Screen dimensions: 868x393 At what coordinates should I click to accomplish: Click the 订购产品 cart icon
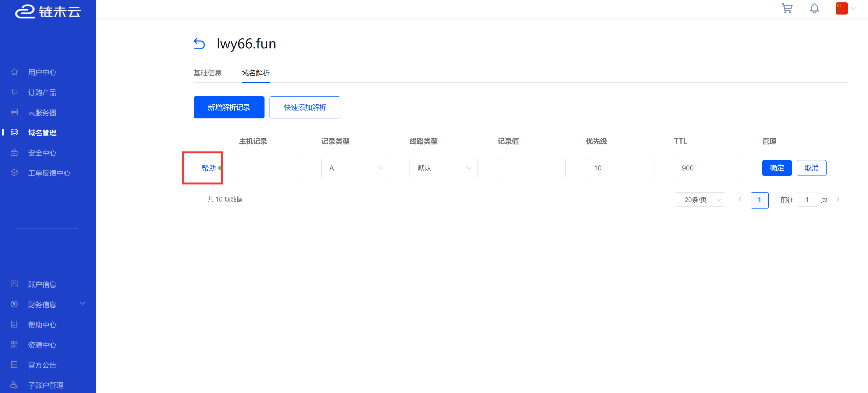(x=14, y=92)
